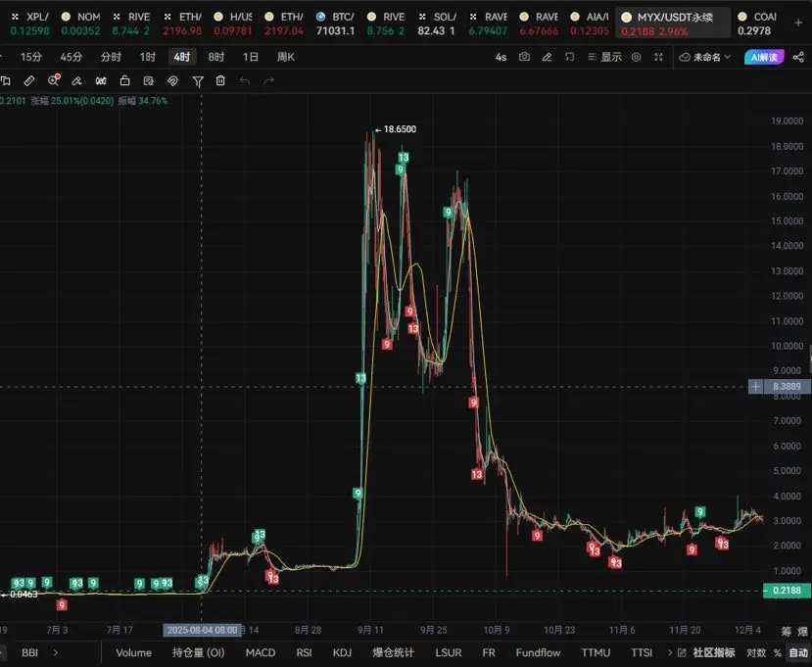This screenshot has height=667, width=812.
Task: Click the crop-shape tool at toolbar start
Action: [x=5, y=80]
